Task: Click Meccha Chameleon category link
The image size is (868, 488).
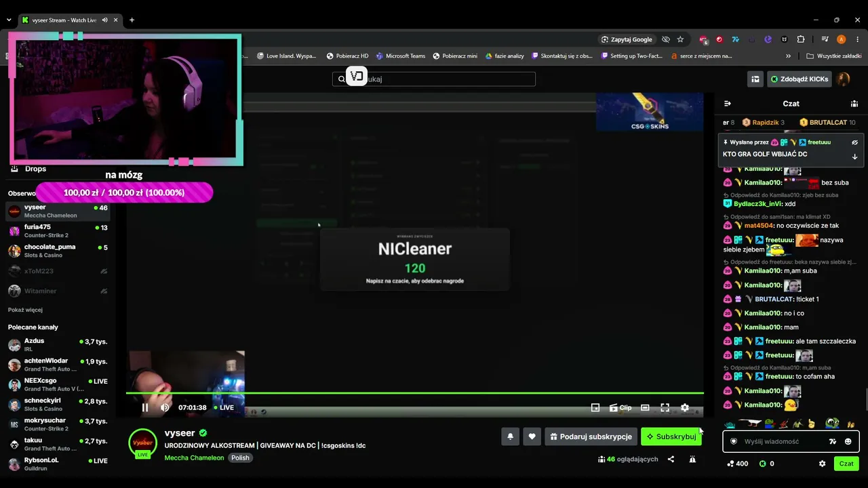Action: pyautogui.click(x=194, y=457)
